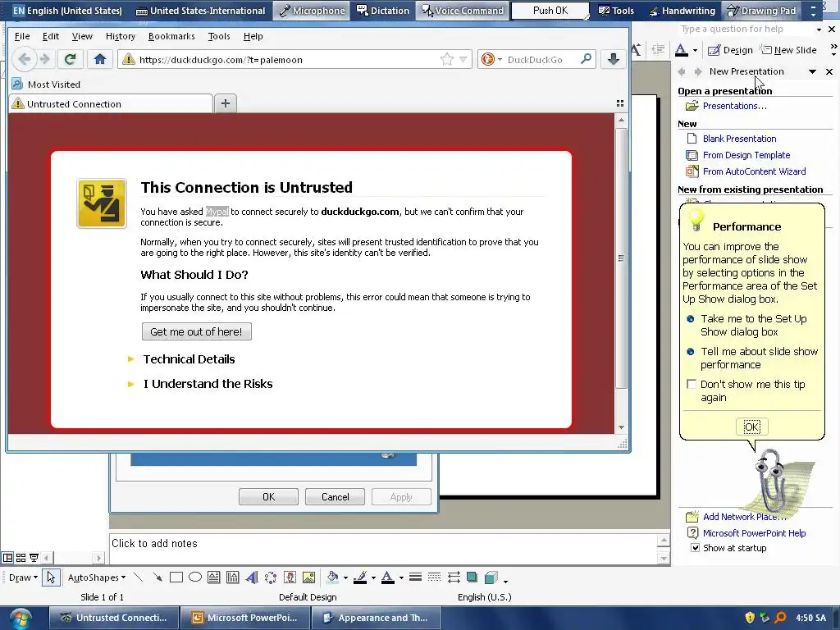Select the Line drawing tool
840x630 pixels.
click(138, 577)
